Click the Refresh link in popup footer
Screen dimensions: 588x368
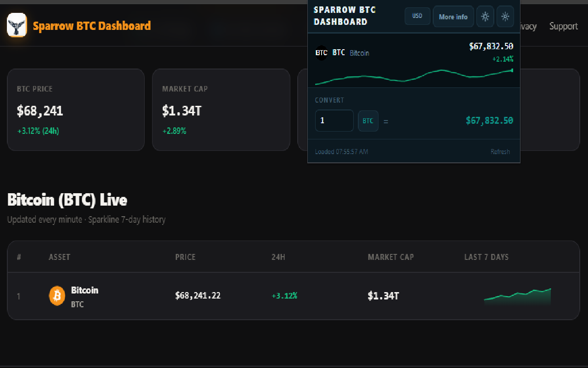[x=500, y=152]
